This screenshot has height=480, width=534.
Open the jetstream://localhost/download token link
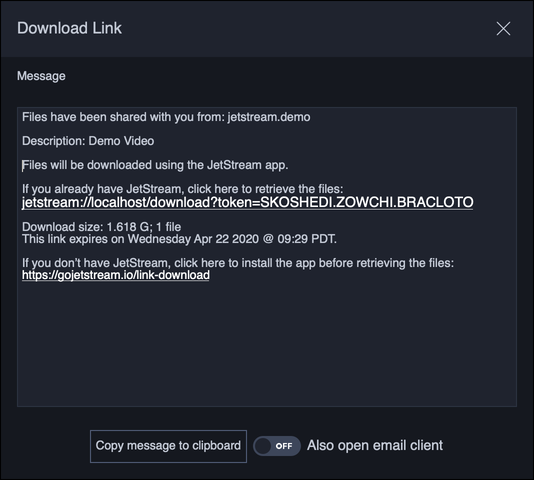248,203
